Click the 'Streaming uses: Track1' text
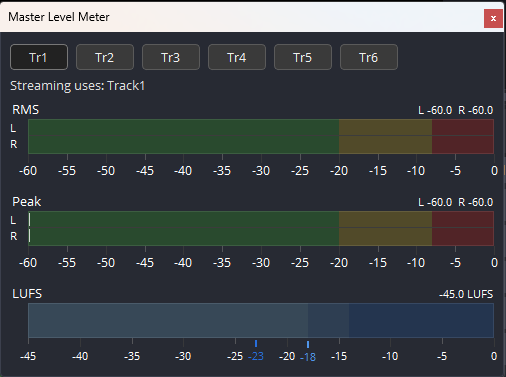Viewport: 506px width, 377px height. coord(78,86)
